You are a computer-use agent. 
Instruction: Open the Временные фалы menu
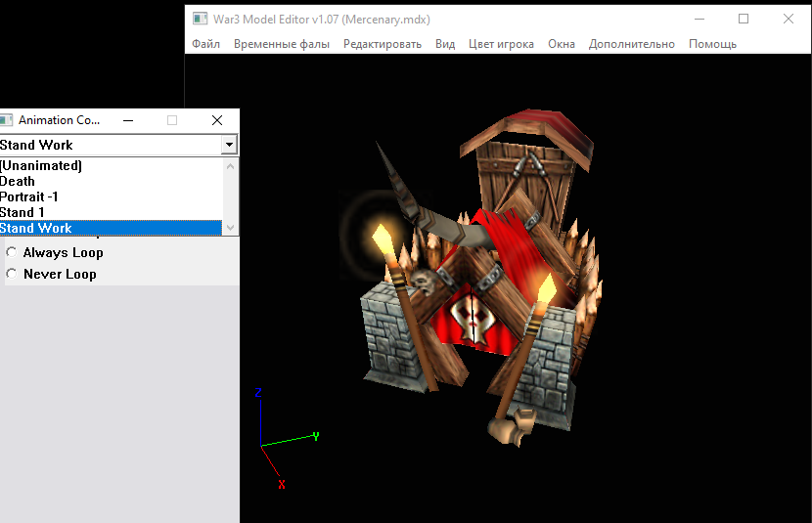point(281,44)
